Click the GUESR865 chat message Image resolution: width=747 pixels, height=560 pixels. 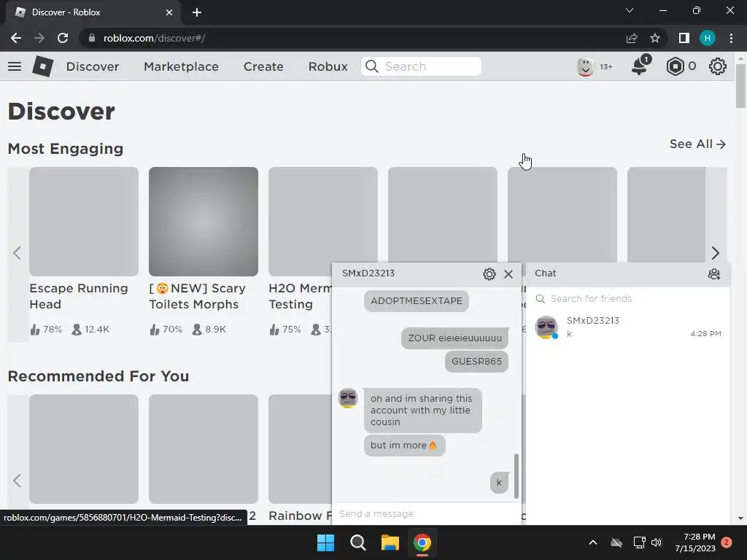pos(476,362)
